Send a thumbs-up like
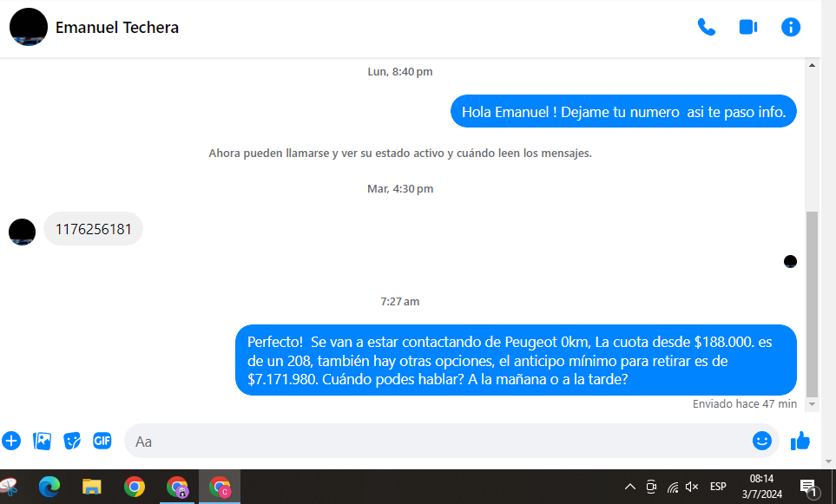The height and width of the screenshot is (504, 836). pyautogui.click(x=800, y=441)
